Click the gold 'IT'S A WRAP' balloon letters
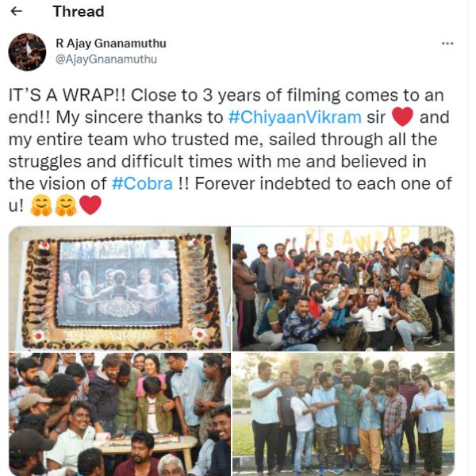 [359, 238]
